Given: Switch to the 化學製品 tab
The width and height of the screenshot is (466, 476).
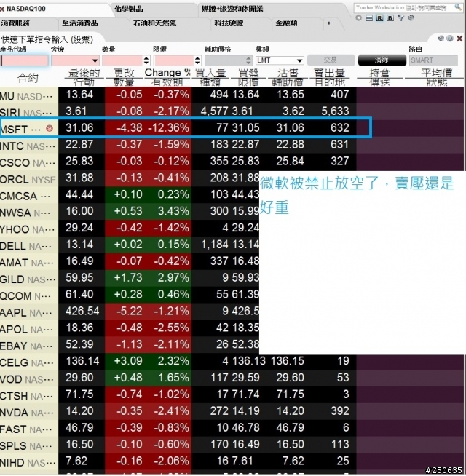Looking at the screenshot, I should point(129,9).
